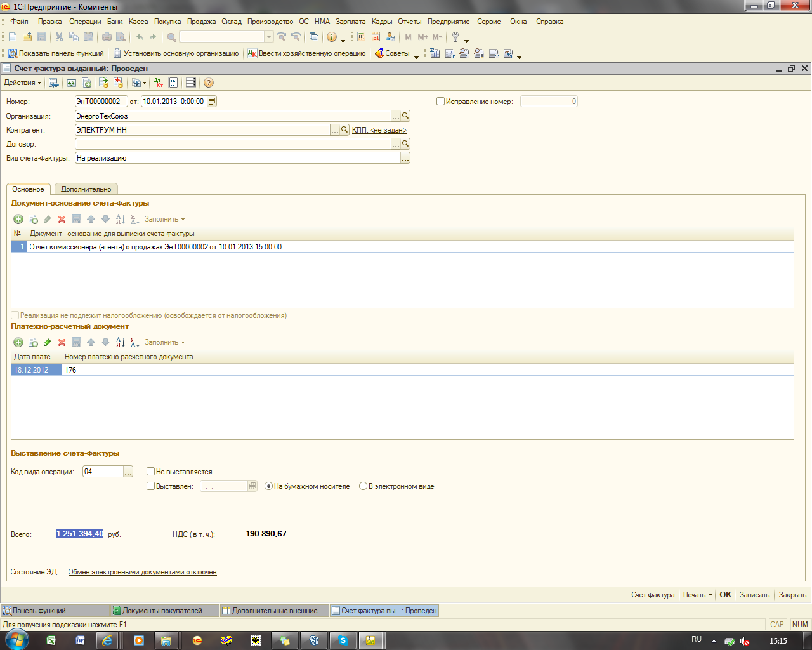Open the Отчеты menu

409,22
